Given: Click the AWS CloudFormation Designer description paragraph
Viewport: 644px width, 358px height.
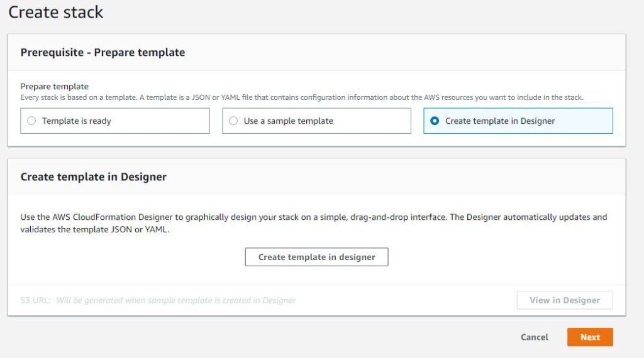Looking at the screenshot, I should [x=313, y=223].
